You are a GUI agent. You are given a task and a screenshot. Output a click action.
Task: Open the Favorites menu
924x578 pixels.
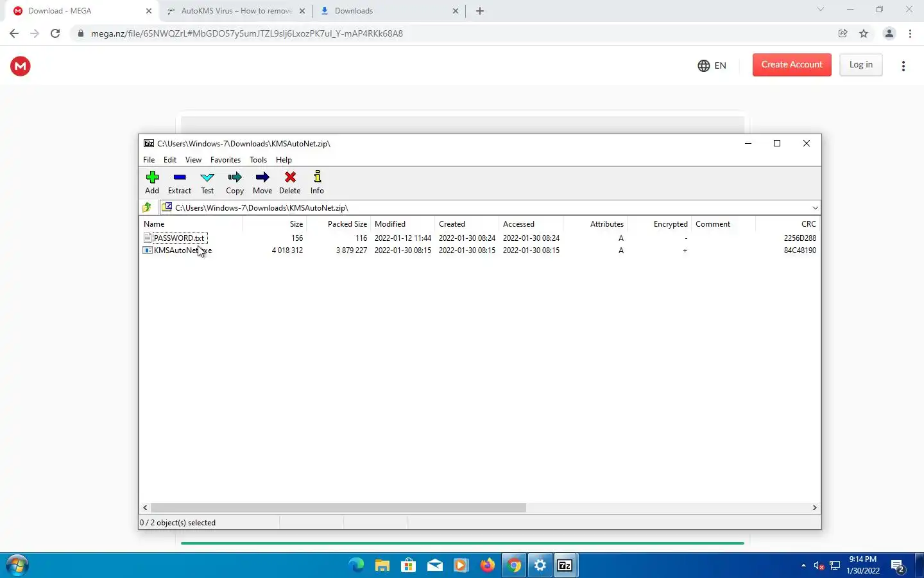[225, 159]
